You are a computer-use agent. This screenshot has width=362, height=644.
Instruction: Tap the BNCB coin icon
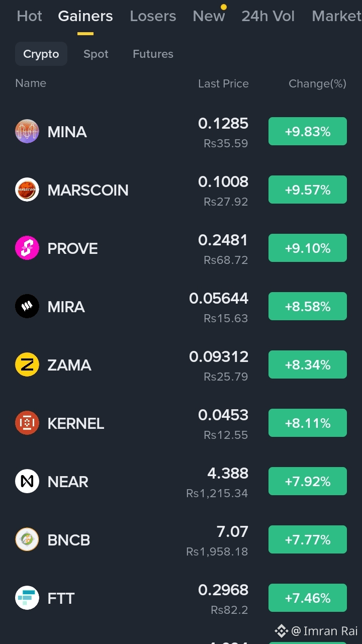pos(27,539)
